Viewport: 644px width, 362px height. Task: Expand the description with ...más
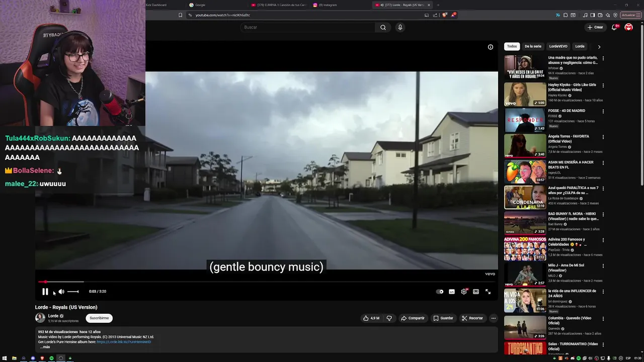45,347
